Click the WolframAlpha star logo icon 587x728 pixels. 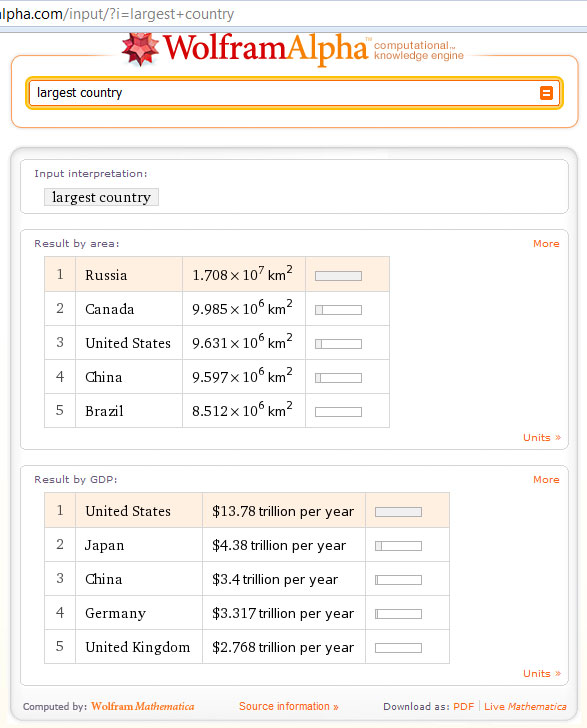(140, 49)
